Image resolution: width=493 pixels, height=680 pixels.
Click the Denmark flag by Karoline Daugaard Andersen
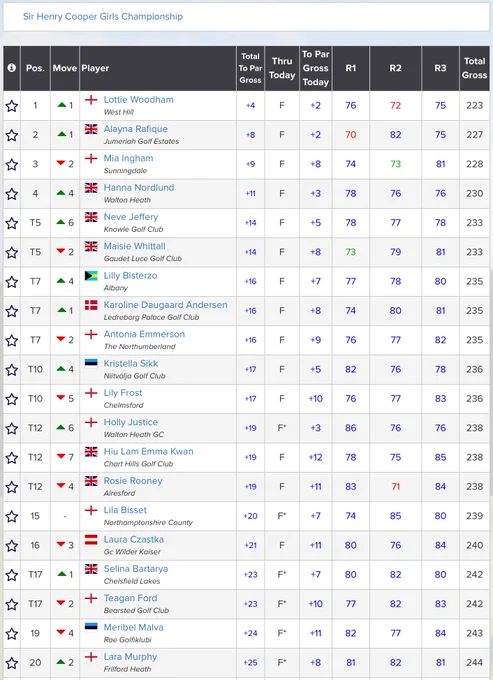[x=91, y=305]
